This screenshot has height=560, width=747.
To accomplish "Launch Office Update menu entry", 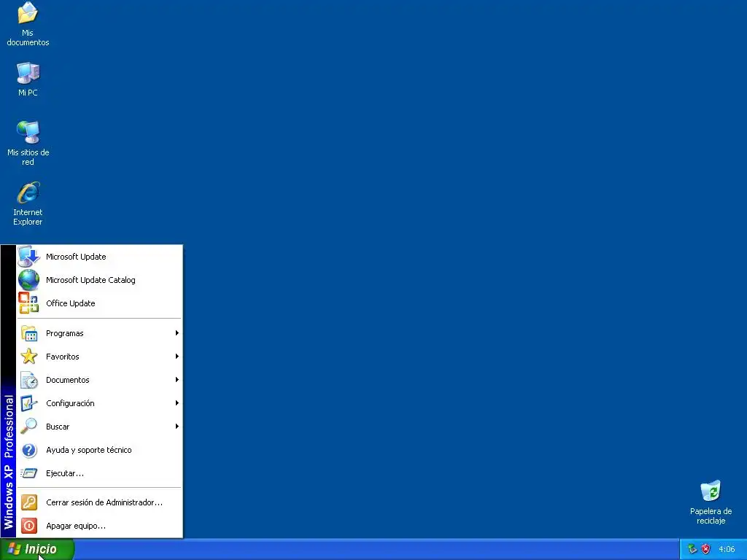I will coord(99,303).
